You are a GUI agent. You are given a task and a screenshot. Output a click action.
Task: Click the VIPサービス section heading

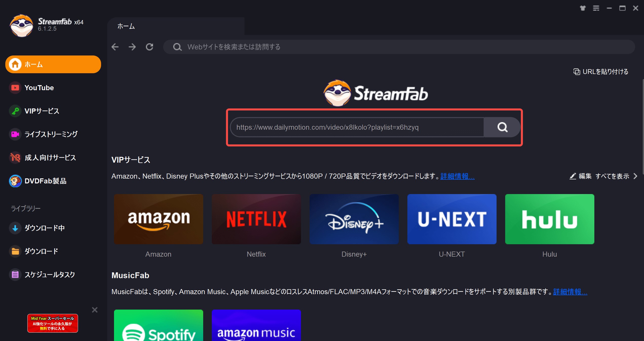point(131,160)
